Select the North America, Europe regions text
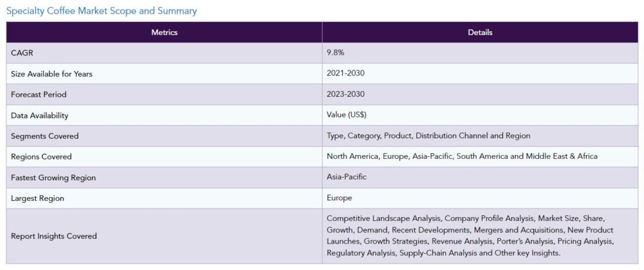644x270 pixels. click(462, 156)
